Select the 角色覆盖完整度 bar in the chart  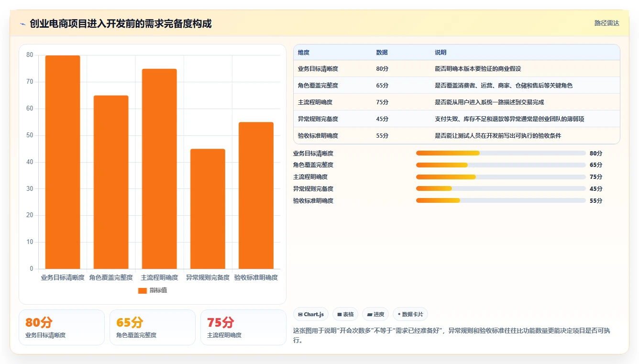111,182
